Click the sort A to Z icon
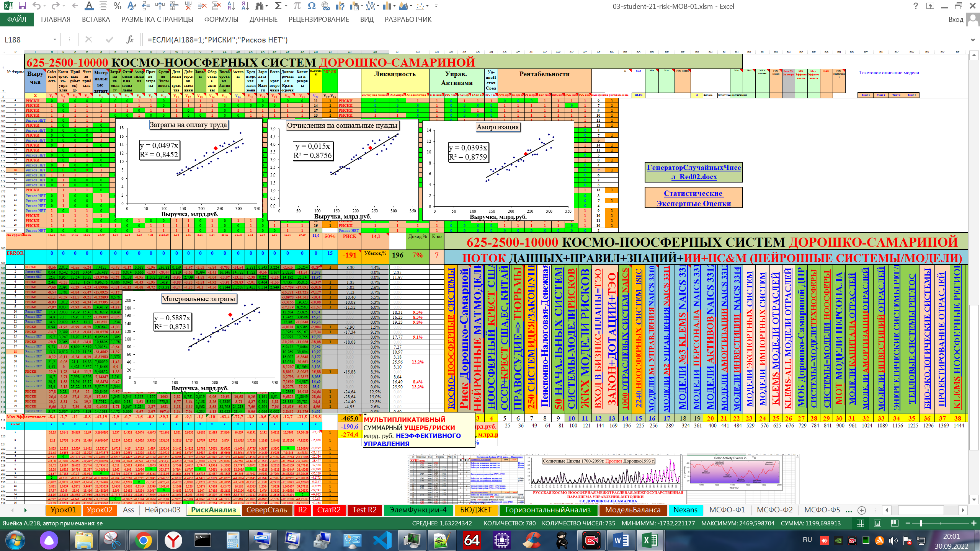Screen dimensions: 980x551 231,6
